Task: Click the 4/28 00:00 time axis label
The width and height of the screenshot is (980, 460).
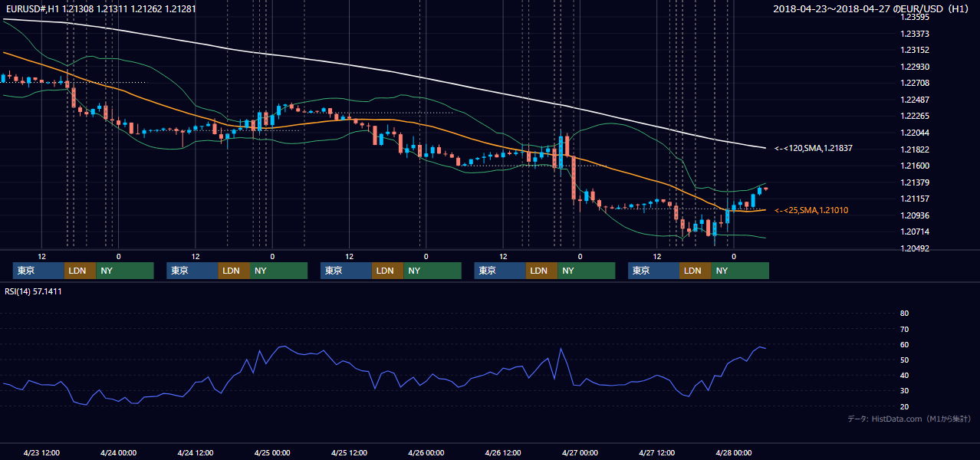Action: (733, 452)
